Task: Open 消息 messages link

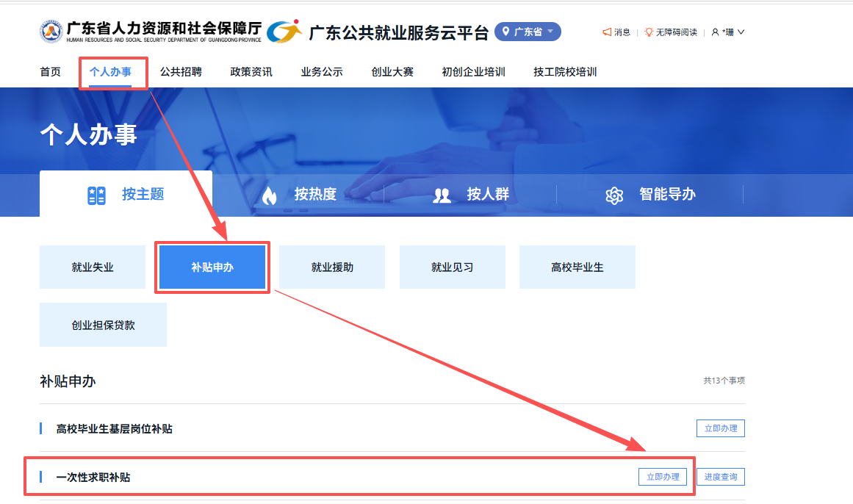Action: point(622,32)
